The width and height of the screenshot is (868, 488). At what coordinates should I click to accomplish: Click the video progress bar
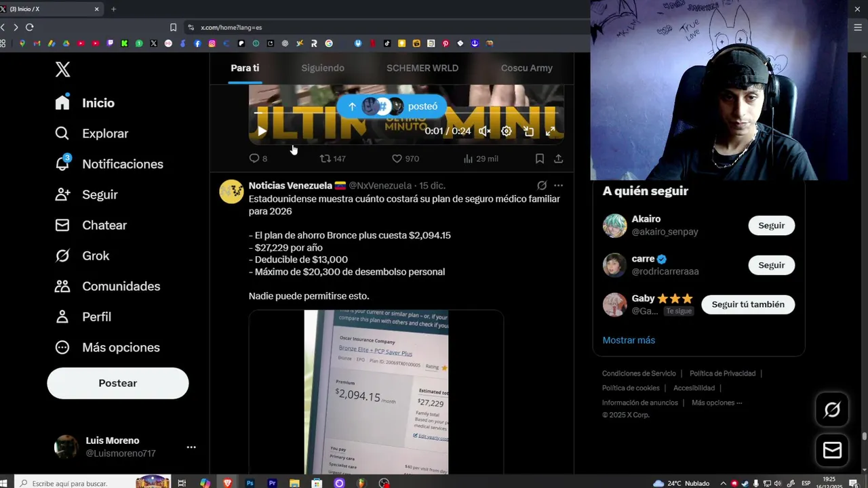point(406,113)
